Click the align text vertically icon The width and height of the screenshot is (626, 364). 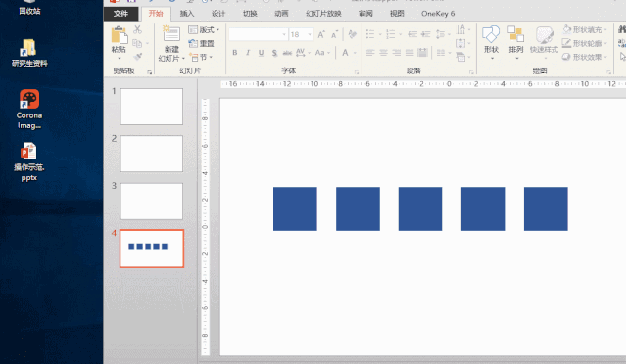460,43
